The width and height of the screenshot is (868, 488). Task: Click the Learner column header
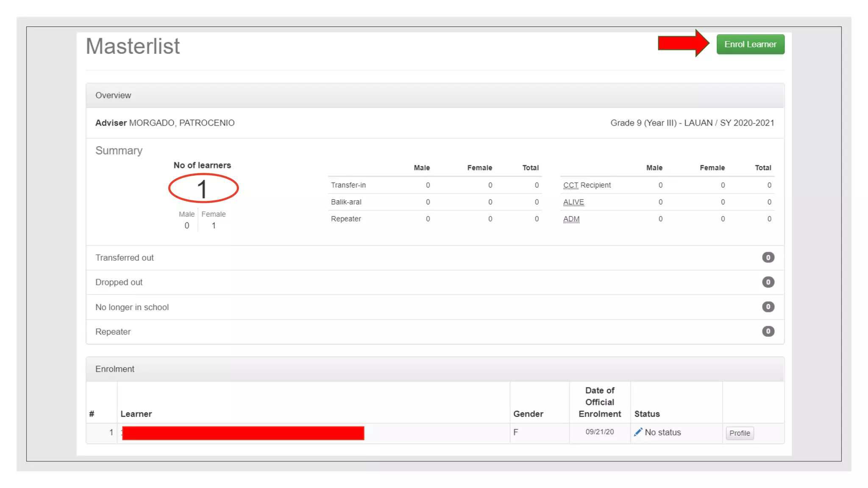pos(136,414)
